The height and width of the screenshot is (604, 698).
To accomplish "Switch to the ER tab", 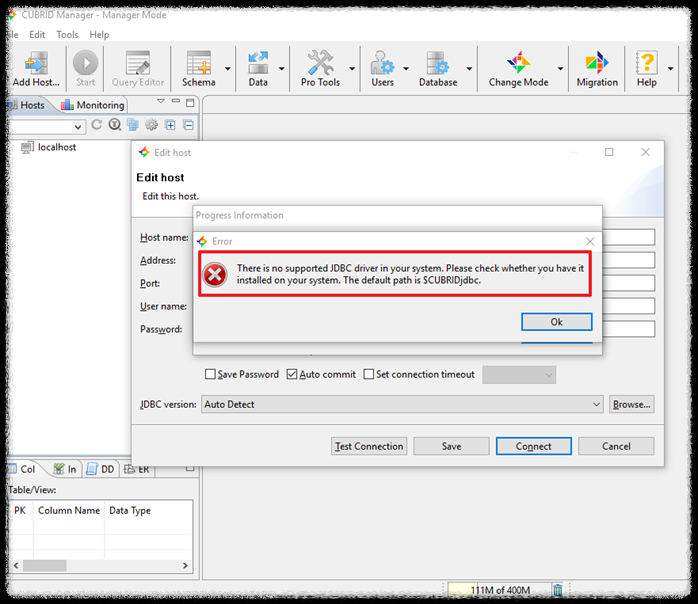I will point(137,469).
